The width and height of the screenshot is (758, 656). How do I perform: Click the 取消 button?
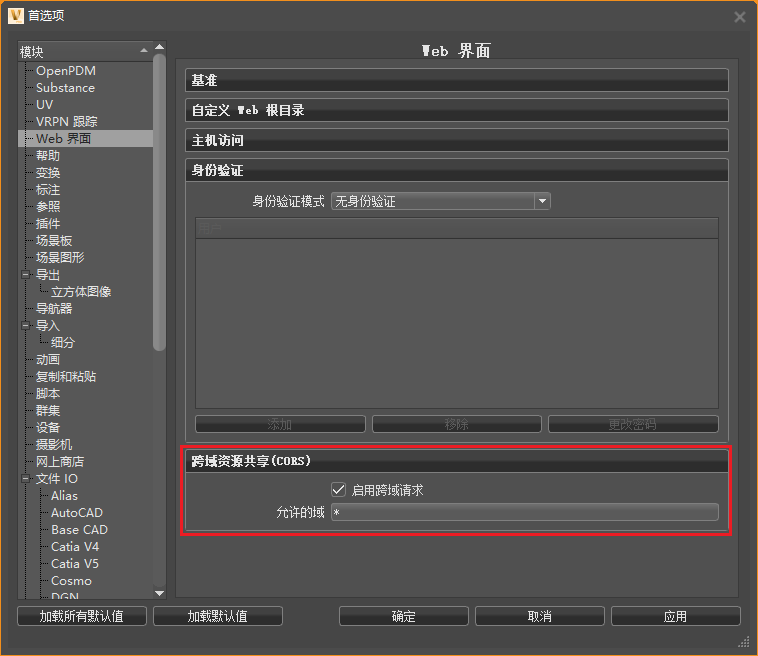click(539, 616)
